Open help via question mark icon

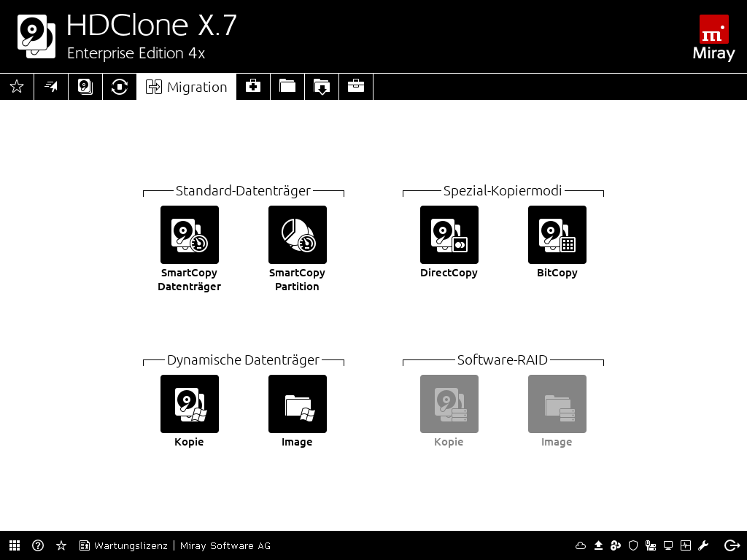pyautogui.click(x=38, y=545)
